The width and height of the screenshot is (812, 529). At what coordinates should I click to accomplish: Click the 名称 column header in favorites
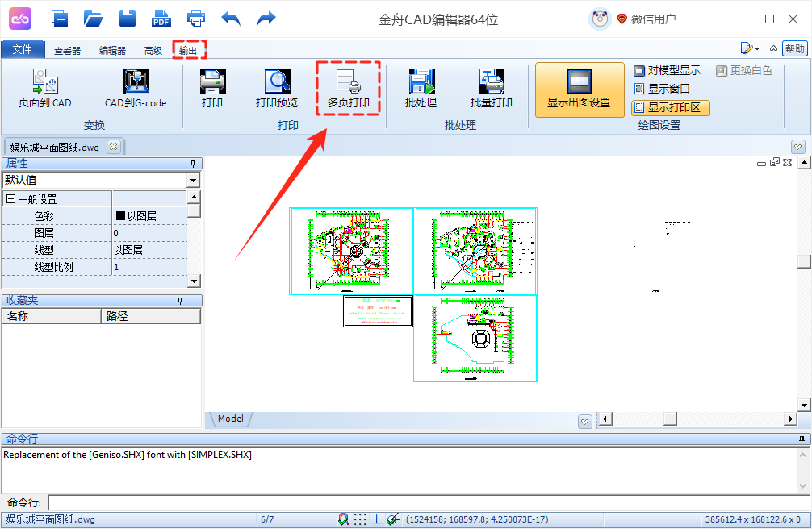(52, 316)
